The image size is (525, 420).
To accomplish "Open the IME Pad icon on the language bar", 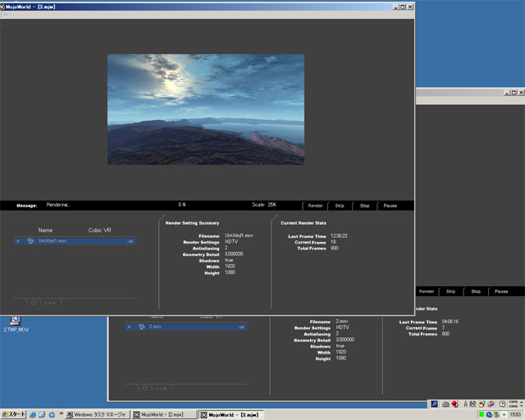I will coord(482,404).
